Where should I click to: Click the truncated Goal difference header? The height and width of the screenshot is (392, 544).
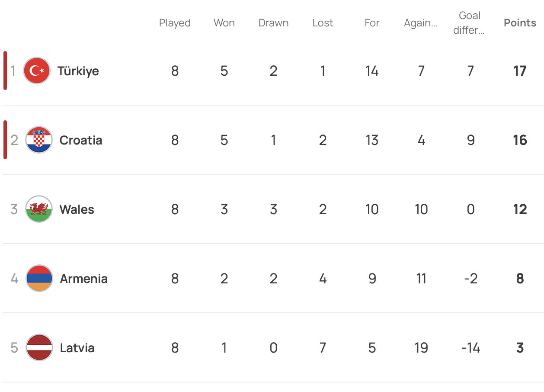click(x=470, y=23)
